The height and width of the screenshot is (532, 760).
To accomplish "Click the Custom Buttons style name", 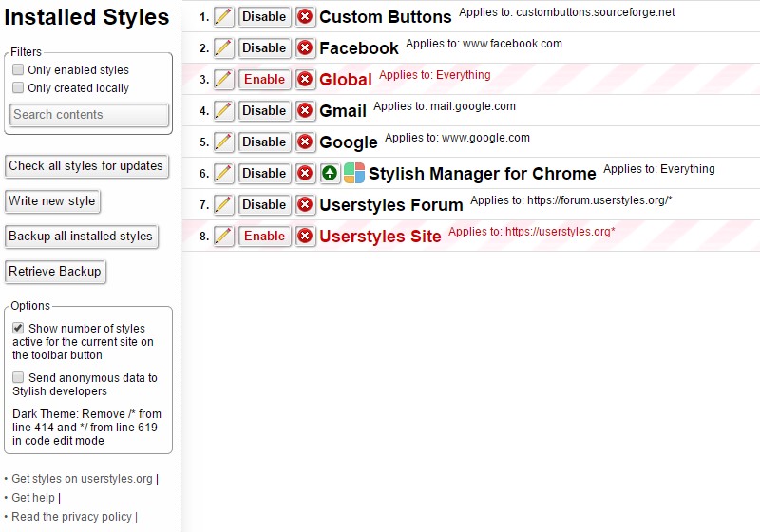I will click(386, 17).
